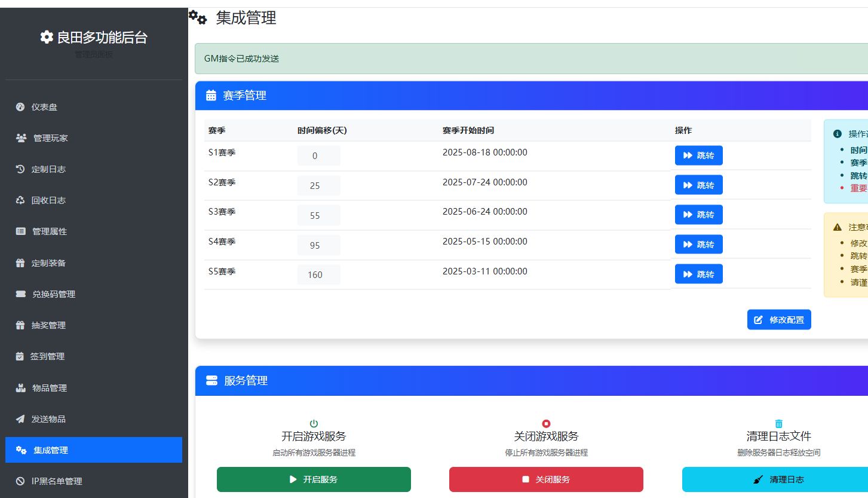The image size is (868, 498).
Task: Click the cyan 清理日志 button
Action: 775,479
